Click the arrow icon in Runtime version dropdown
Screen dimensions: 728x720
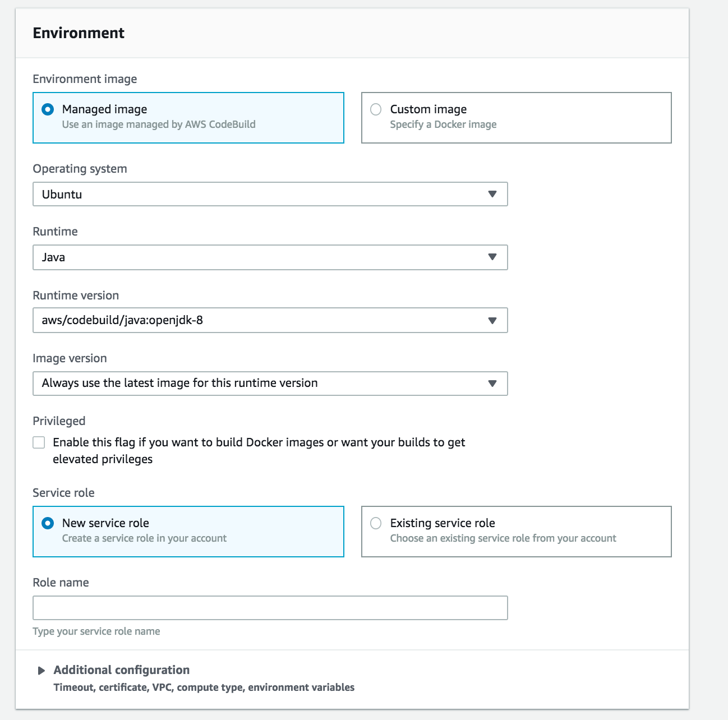(x=492, y=320)
